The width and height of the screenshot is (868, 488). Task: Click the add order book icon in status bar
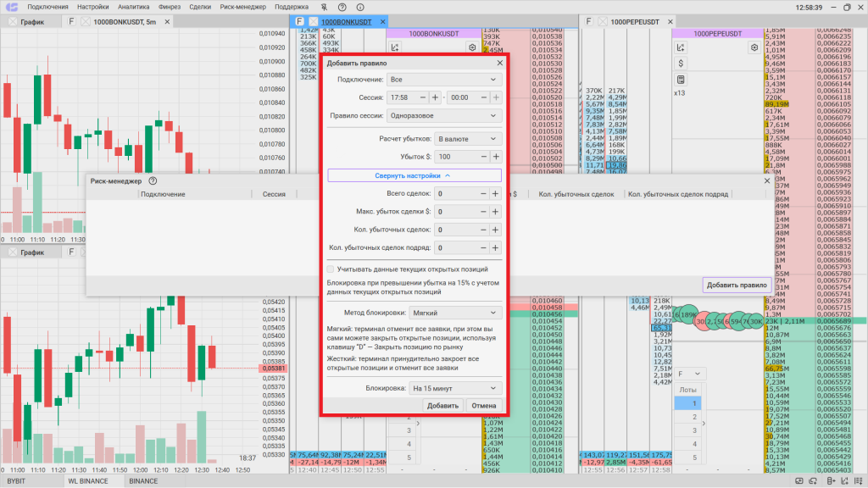click(x=831, y=481)
